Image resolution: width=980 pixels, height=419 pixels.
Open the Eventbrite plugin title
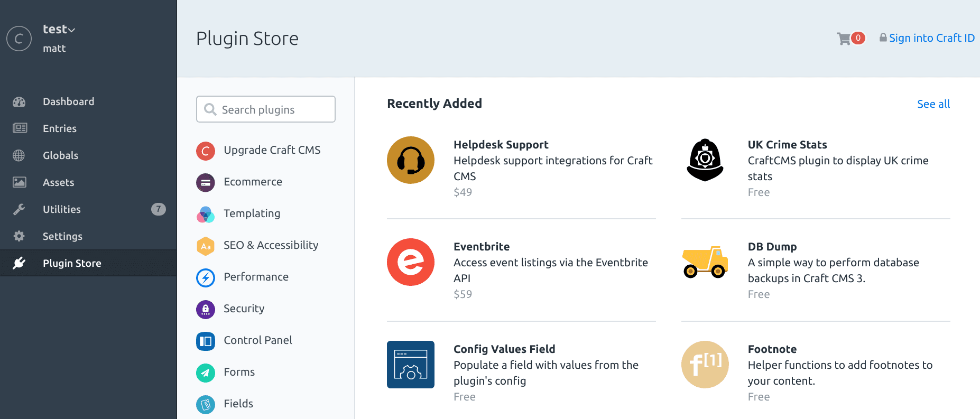[482, 247]
